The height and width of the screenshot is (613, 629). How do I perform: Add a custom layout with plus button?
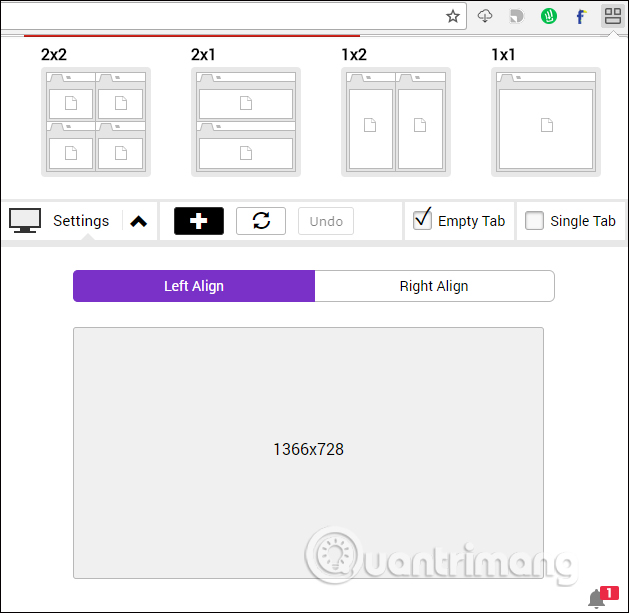(x=199, y=221)
